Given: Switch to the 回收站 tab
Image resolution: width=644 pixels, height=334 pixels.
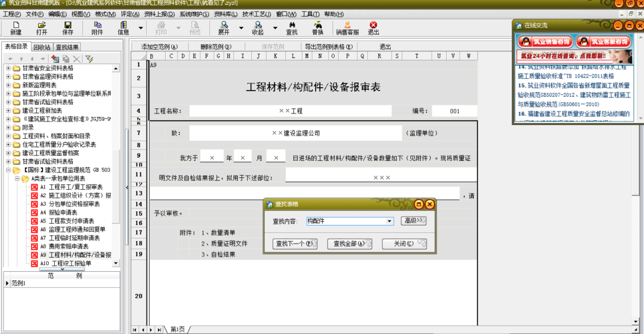Looking at the screenshot, I should point(42,47).
